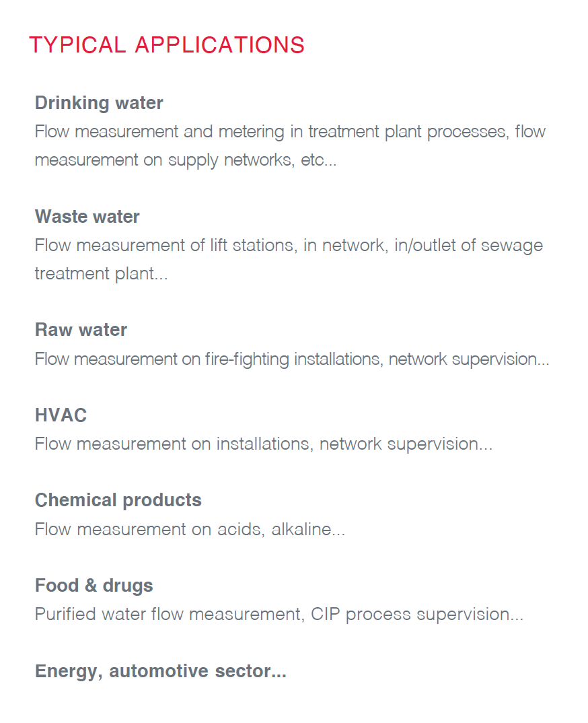Click the acids, alkaline description
588x723 pixels.
click(x=190, y=529)
